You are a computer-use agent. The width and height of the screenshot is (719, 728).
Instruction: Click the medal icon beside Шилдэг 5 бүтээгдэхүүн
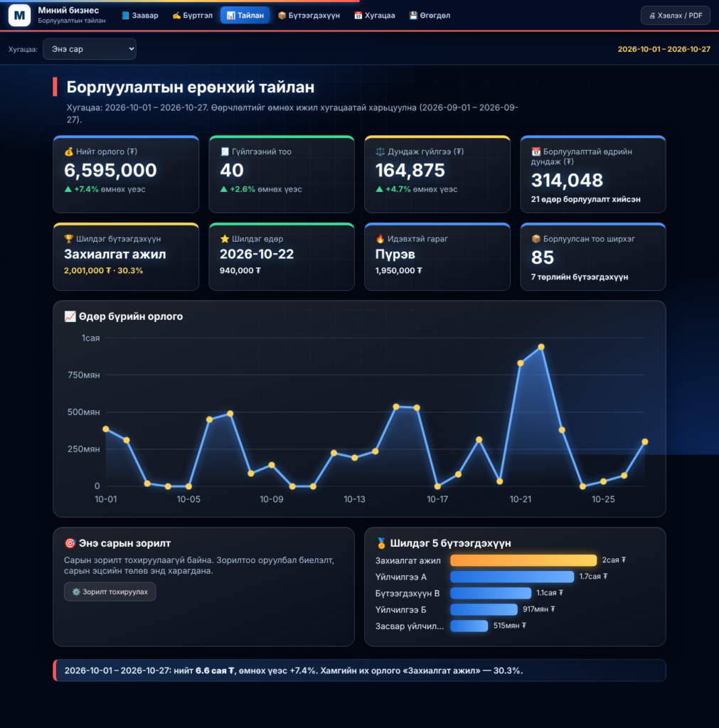click(x=381, y=542)
